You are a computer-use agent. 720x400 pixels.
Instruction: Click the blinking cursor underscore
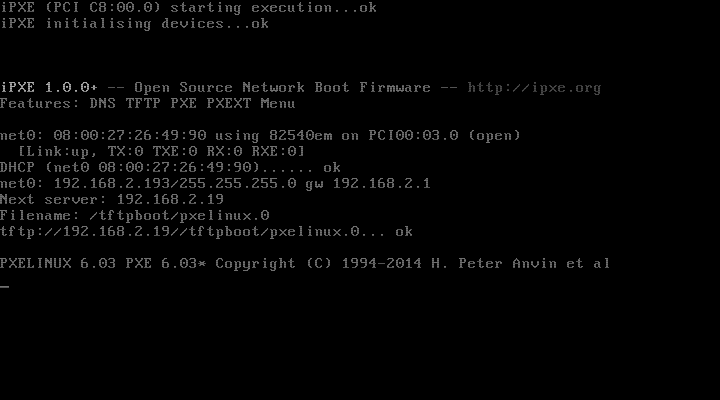[5, 287]
